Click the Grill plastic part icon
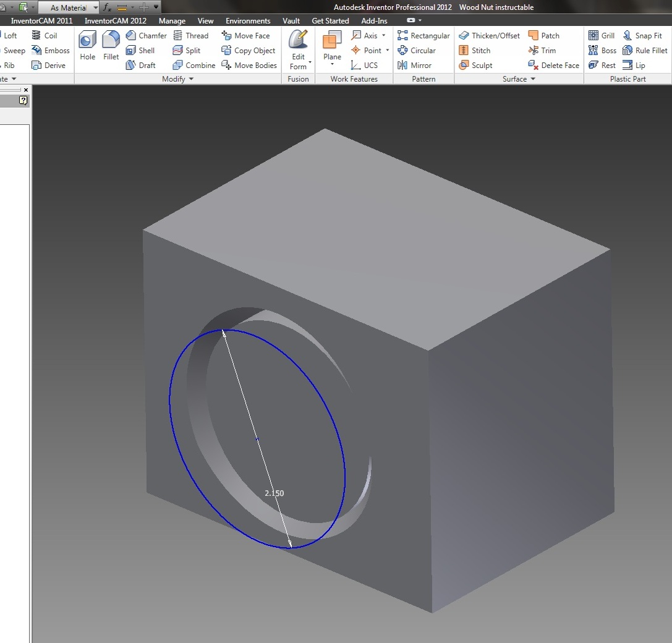 pos(593,36)
